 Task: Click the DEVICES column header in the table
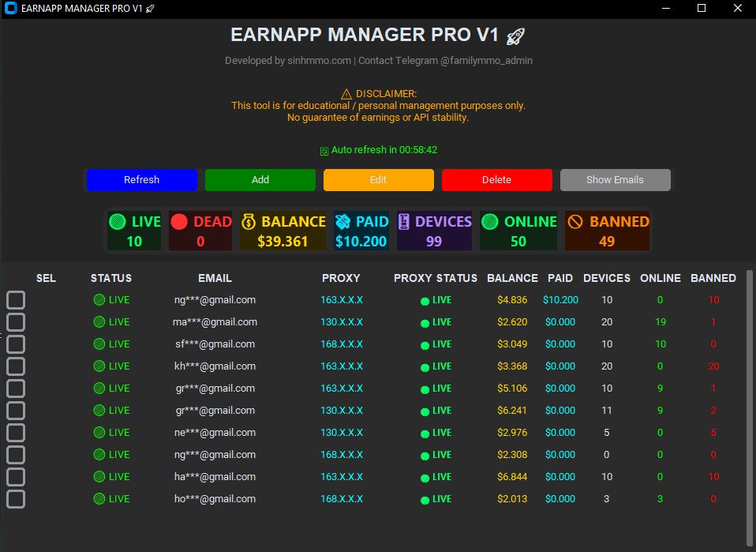point(607,278)
